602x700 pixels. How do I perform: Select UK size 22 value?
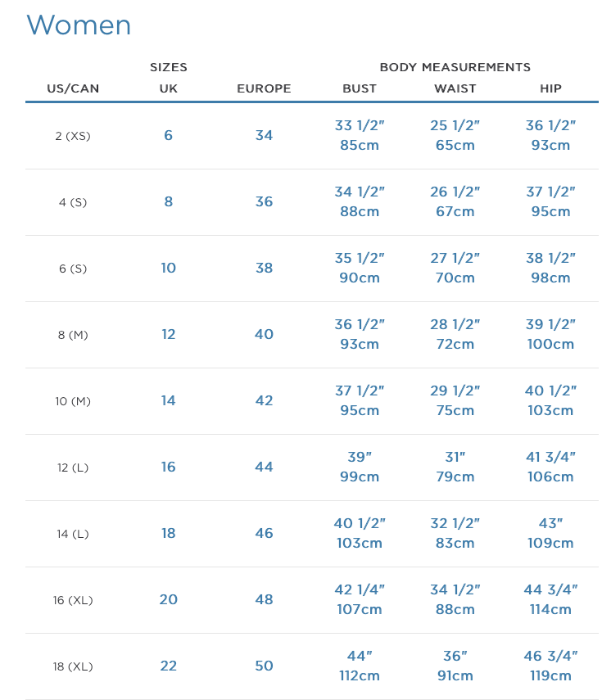pyautogui.click(x=169, y=666)
